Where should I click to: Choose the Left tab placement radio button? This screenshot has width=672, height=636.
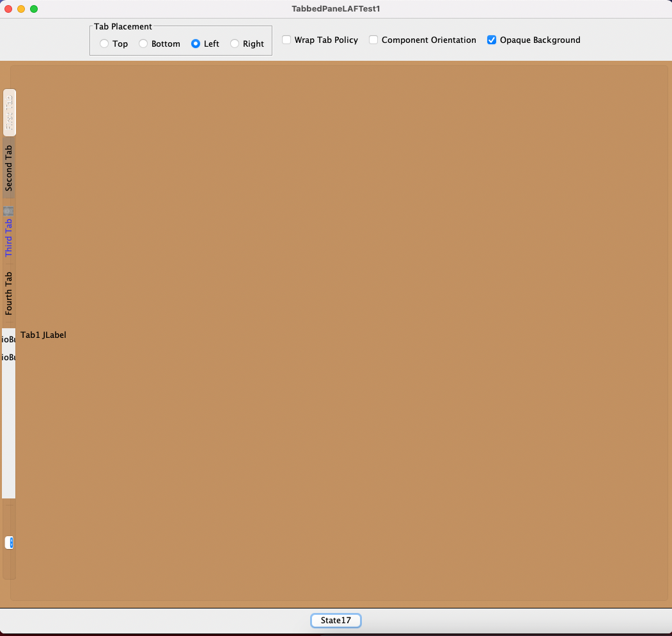click(196, 44)
